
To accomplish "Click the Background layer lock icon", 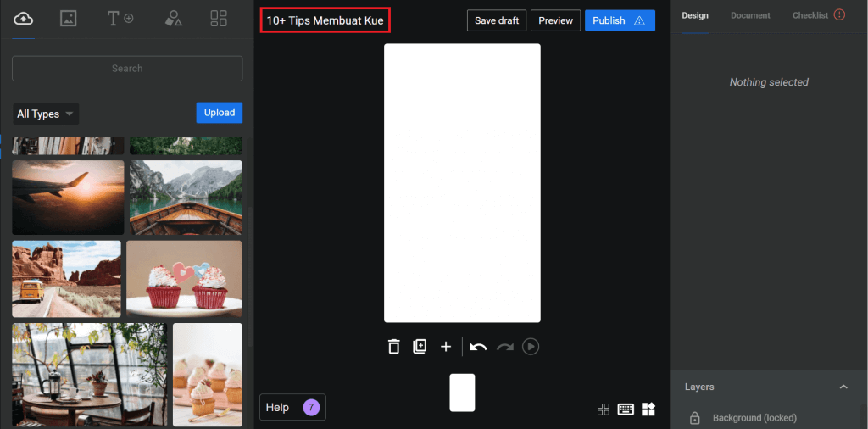I will click(694, 418).
